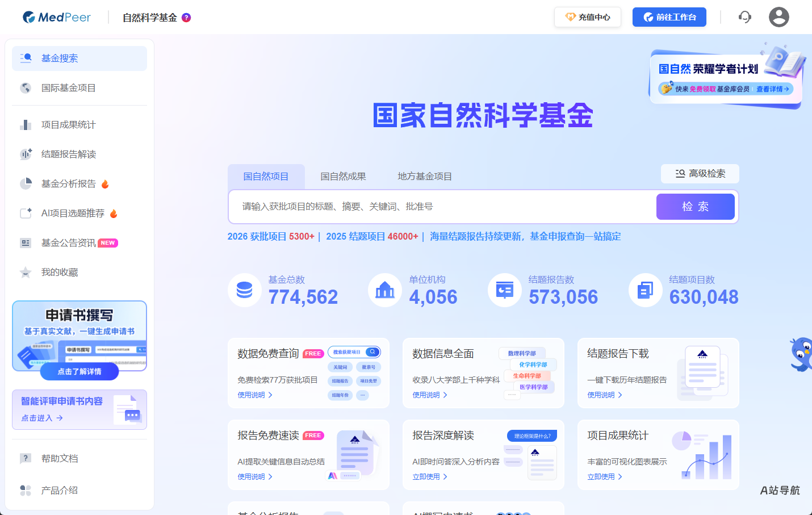This screenshot has width=812, height=515.
Task: Click 点击了解详情 on the 申请书撰写 banner
Action: coord(79,372)
